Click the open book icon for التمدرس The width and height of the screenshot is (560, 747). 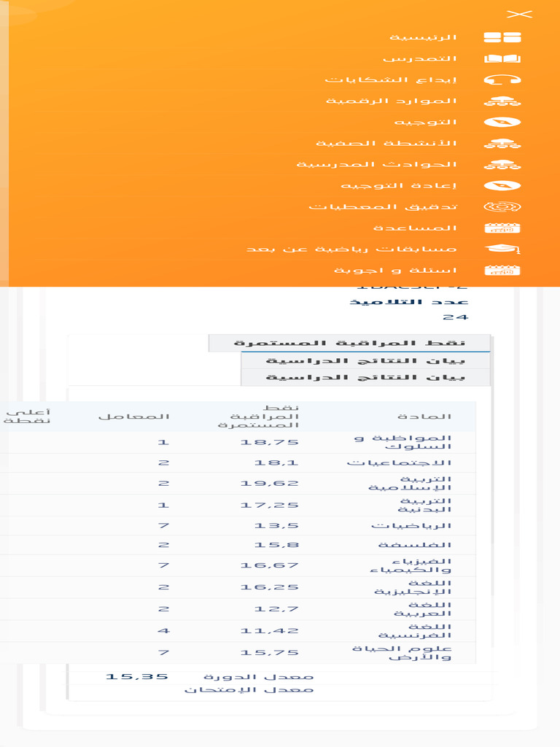(502, 58)
